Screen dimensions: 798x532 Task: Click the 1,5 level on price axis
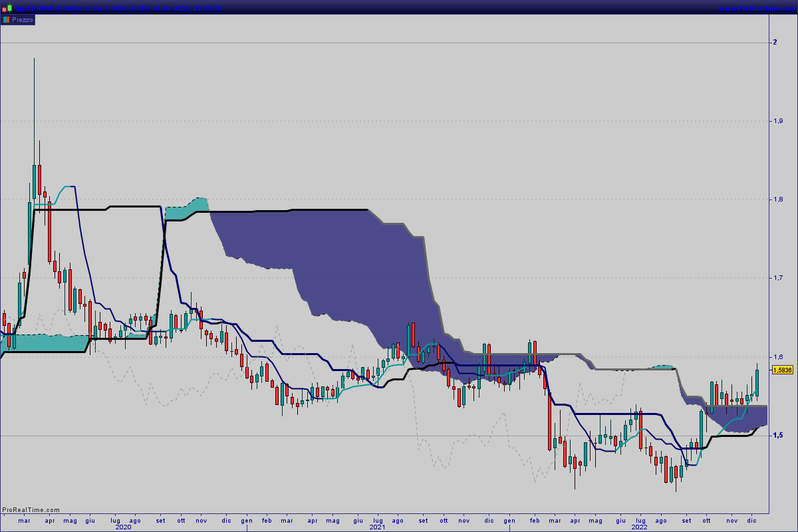pos(777,435)
